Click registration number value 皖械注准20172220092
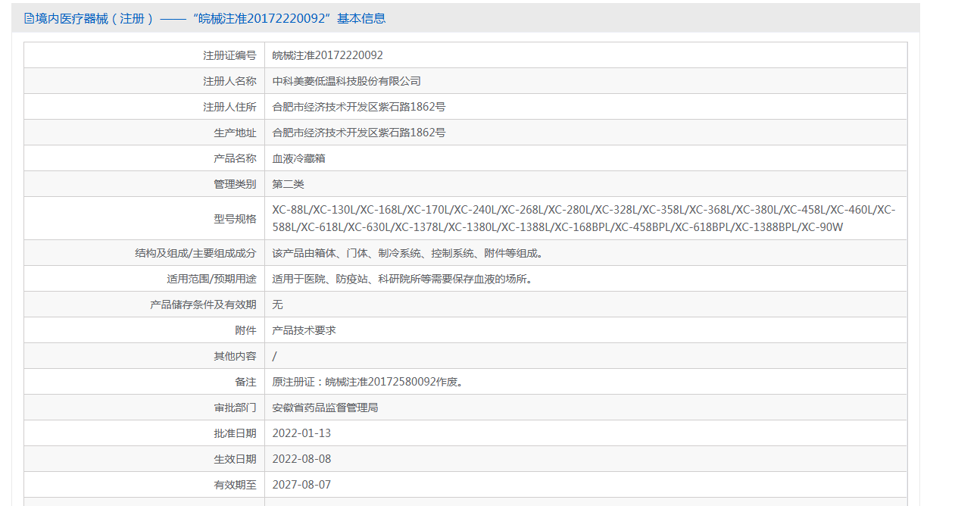The image size is (980, 506). pos(328,55)
